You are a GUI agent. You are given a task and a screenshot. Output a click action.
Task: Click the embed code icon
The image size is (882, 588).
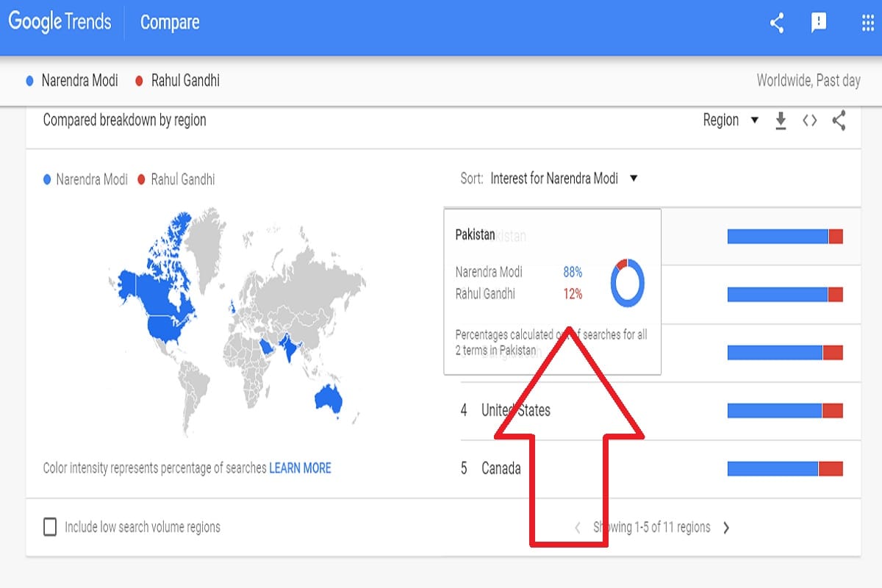pos(809,121)
